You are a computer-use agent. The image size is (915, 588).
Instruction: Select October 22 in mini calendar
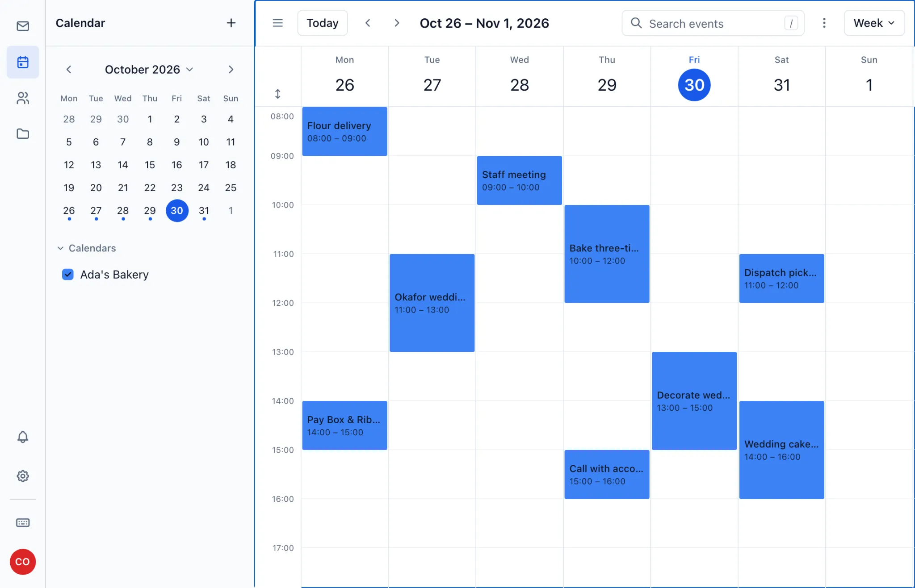point(150,188)
